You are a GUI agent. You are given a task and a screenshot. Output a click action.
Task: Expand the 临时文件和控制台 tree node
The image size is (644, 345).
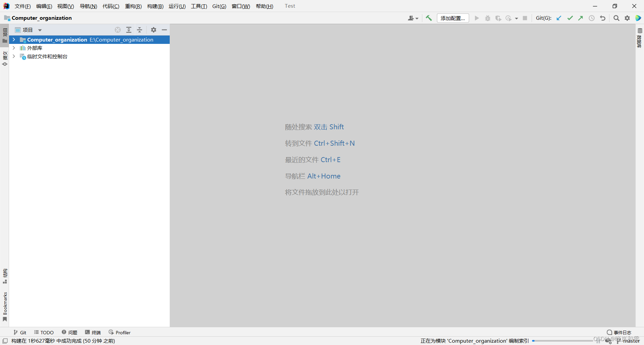[x=14, y=56]
